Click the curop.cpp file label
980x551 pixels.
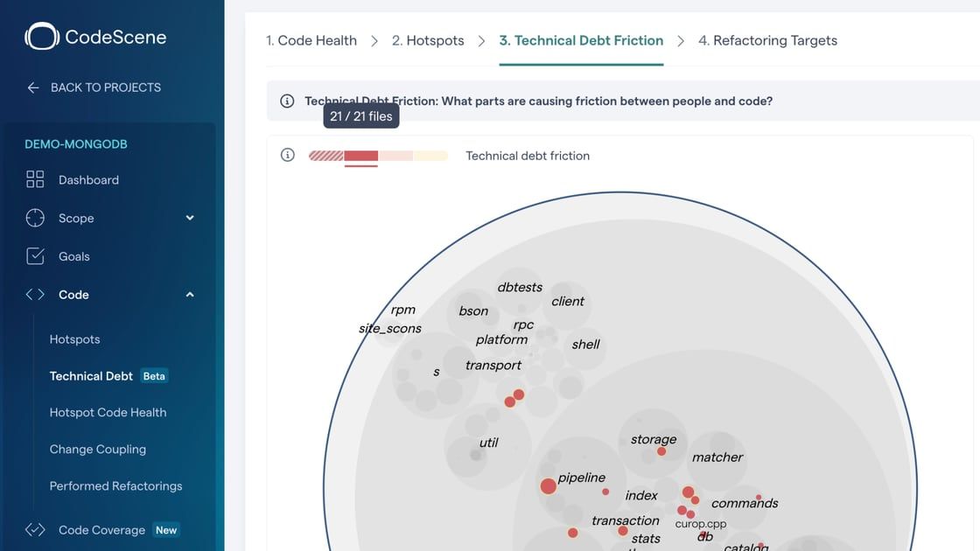pos(701,524)
